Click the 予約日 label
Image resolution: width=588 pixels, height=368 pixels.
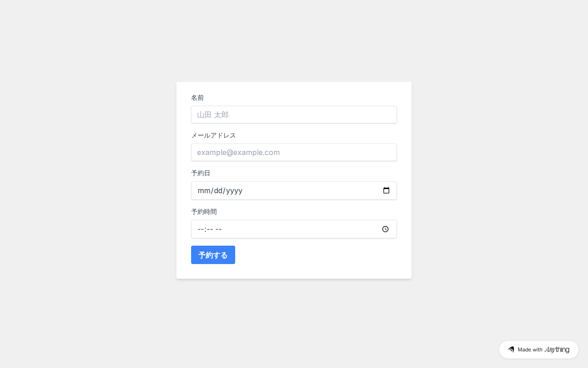click(x=201, y=173)
